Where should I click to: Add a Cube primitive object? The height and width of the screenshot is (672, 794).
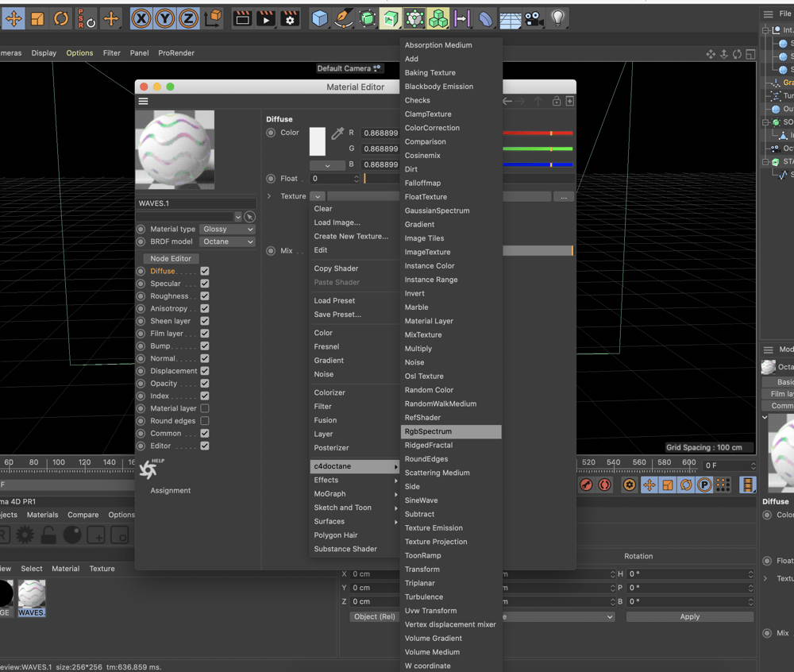(x=319, y=19)
